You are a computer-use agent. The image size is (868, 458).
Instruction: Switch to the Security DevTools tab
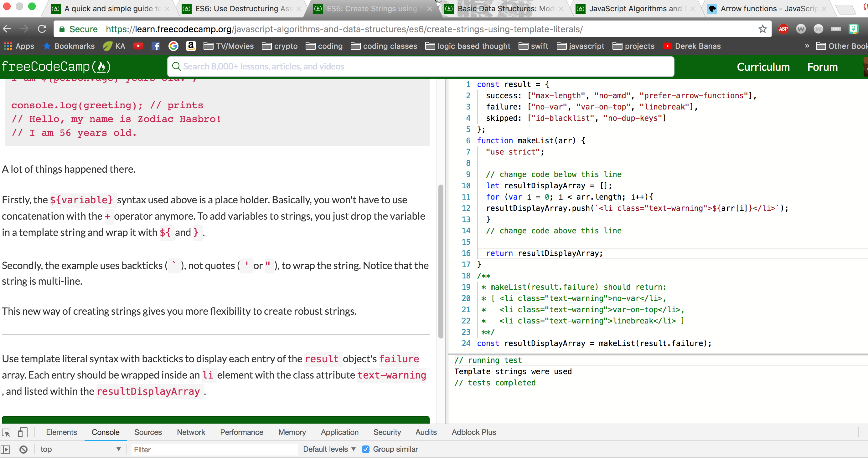tap(387, 432)
